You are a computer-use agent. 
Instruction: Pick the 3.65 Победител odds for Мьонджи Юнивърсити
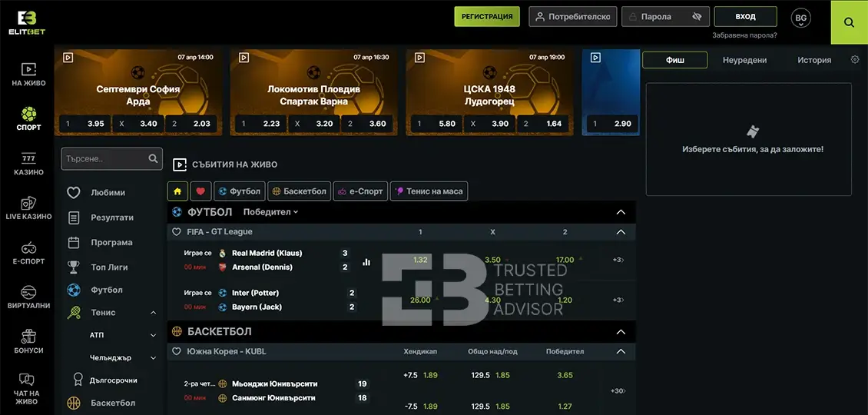(565, 375)
